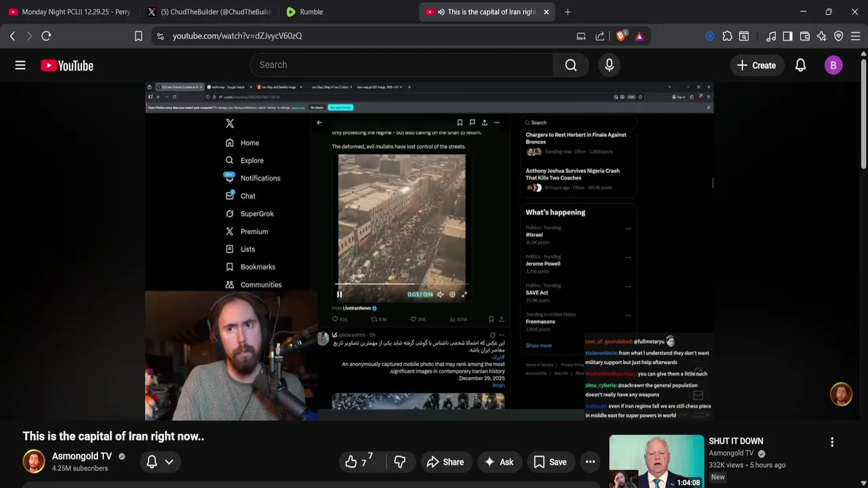
Task: Pause the video by clicking the player
Action: tap(429, 251)
